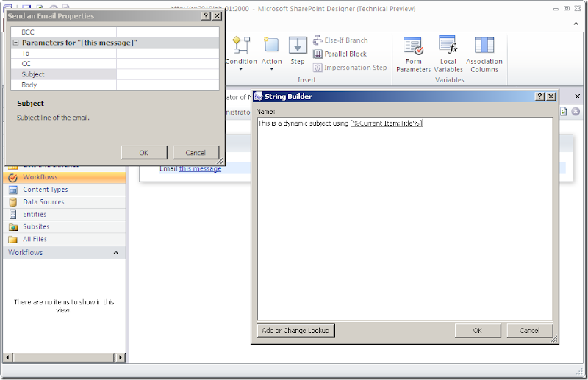The width and height of the screenshot is (588, 380).
Task: Collapse the Workflows panel section
Action: click(116, 252)
